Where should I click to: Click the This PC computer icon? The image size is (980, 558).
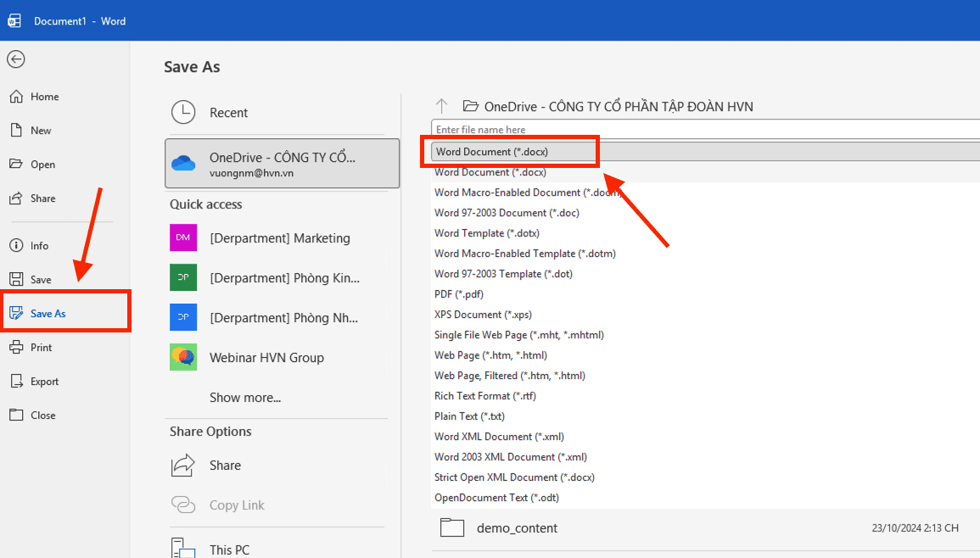point(183,549)
